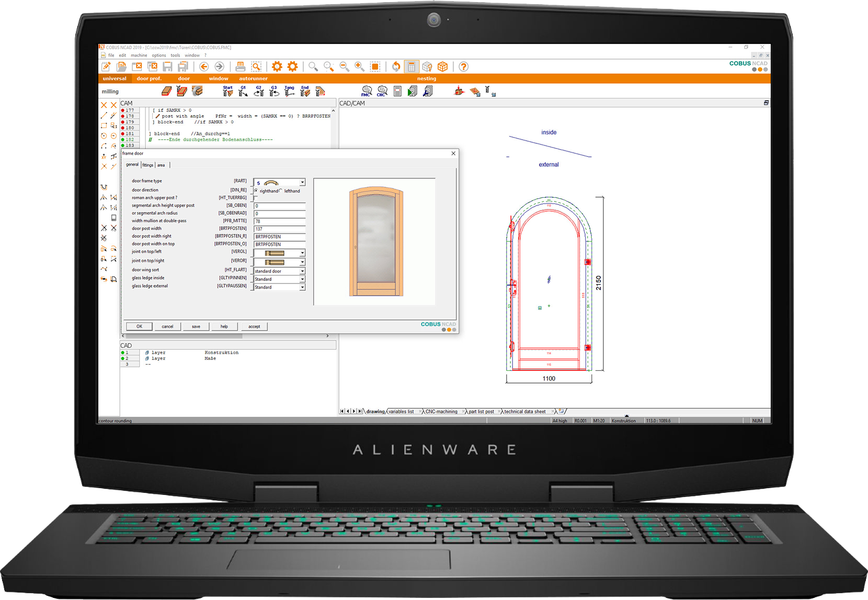Screen dimensions: 868x600
Task: Select the Start milling tool icon
Action: [x=227, y=92]
